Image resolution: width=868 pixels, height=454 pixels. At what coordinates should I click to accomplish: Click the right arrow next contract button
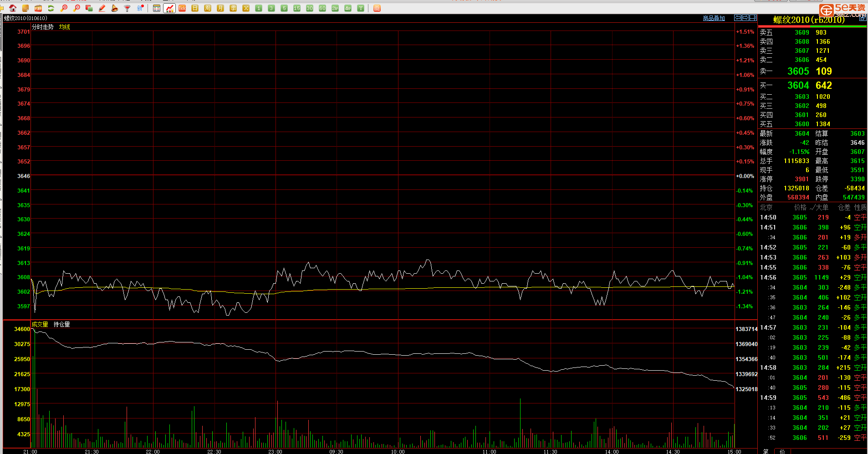(745, 18)
